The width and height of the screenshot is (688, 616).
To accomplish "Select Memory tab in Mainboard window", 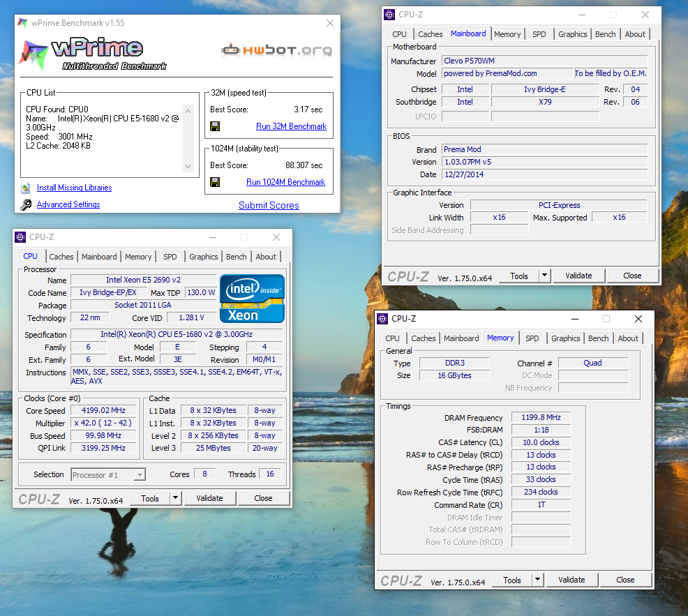I will (507, 34).
